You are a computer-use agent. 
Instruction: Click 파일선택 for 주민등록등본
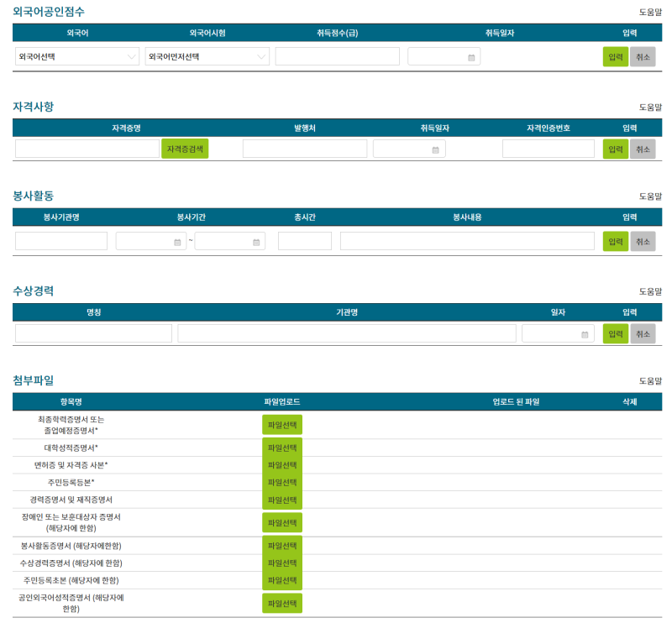click(x=281, y=482)
